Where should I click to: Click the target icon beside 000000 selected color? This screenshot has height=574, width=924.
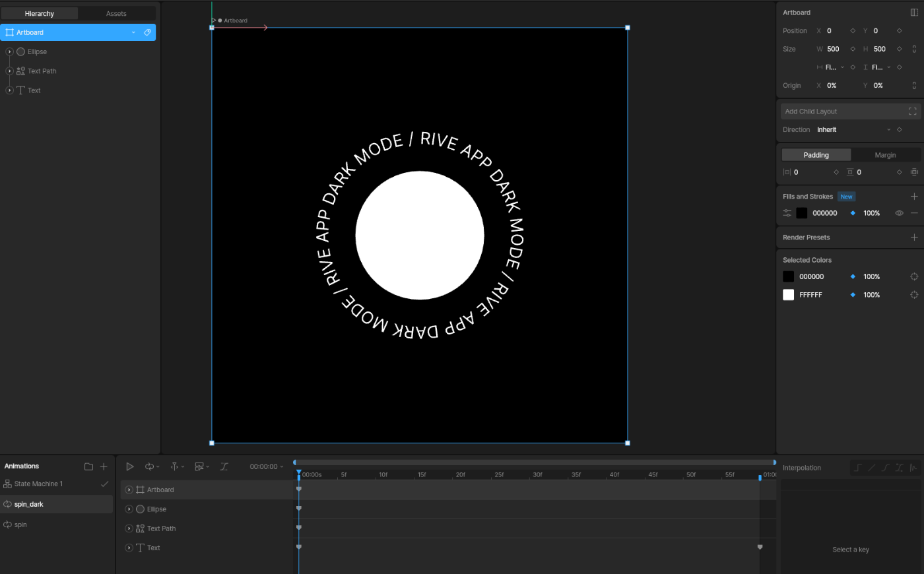point(914,276)
